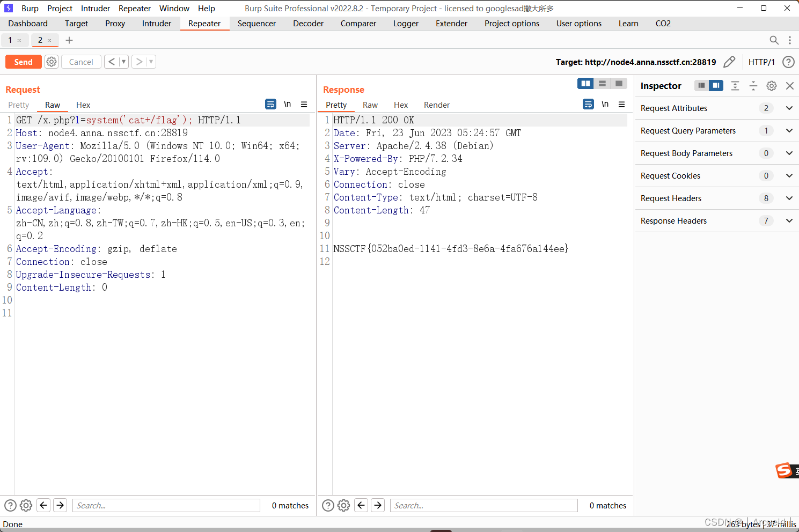Dock Inspector layout left option

click(701, 85)
